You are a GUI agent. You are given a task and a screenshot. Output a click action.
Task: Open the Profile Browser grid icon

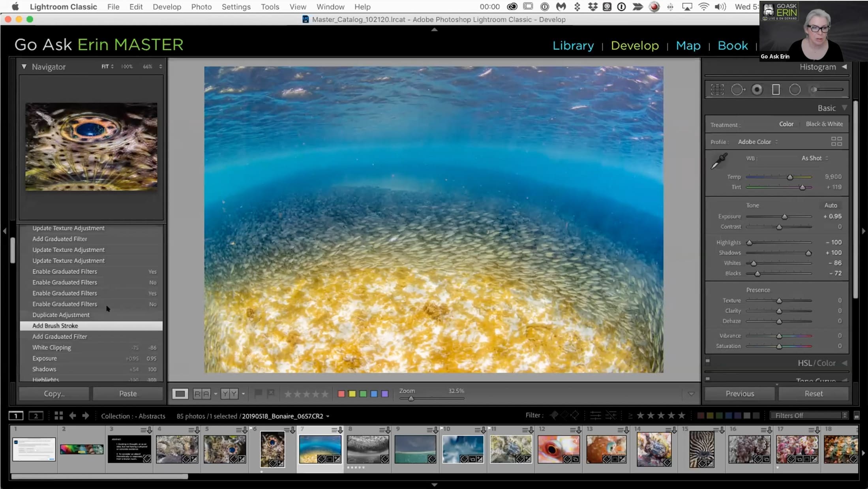click(x=836, y=141)
